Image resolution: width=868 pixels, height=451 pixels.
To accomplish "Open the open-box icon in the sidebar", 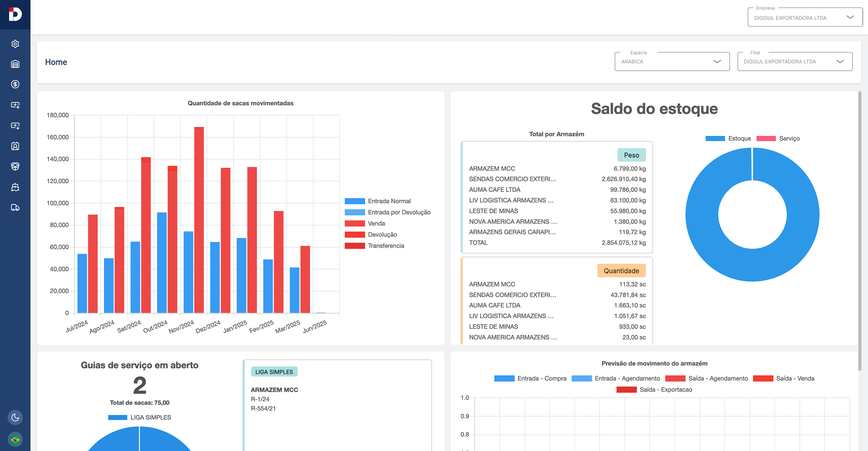I will pyautogui.click(x=15, y=166).
